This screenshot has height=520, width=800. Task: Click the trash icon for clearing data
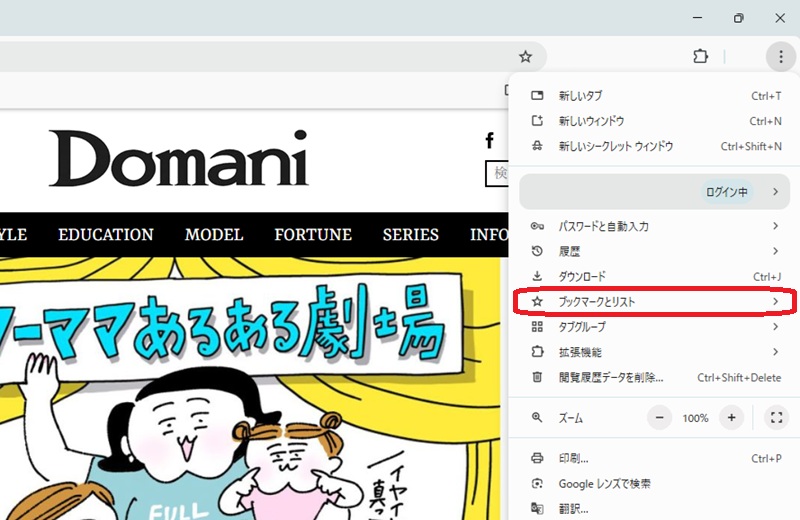(x=537, y=378)
